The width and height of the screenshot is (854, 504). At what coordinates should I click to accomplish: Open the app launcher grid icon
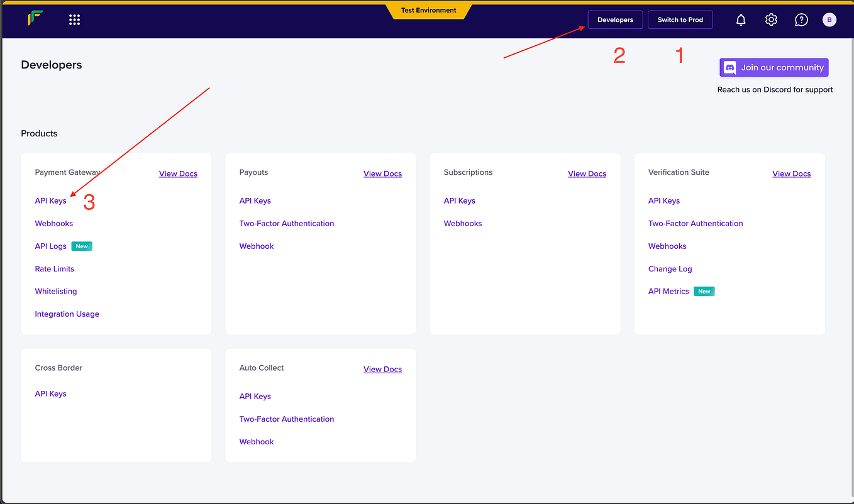[74, 19]
